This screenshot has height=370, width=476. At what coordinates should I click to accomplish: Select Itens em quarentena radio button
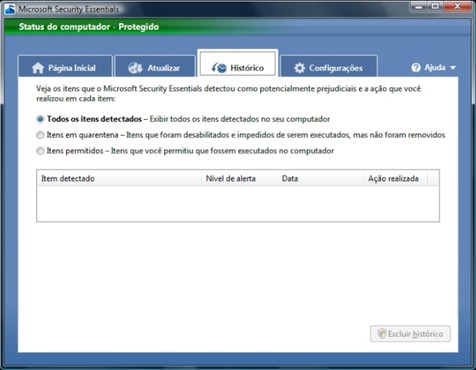[40, 135]
